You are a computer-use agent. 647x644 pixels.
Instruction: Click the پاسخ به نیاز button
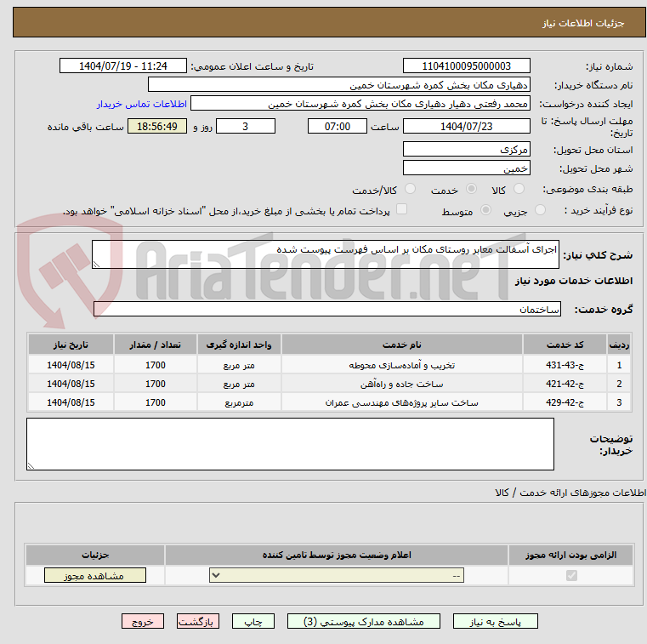pyautogui.click(x=495, y=621)
